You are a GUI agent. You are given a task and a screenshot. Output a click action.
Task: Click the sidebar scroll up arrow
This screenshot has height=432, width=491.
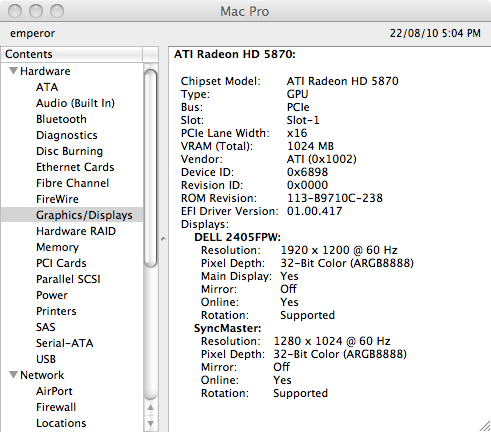(x=151, y=407)
